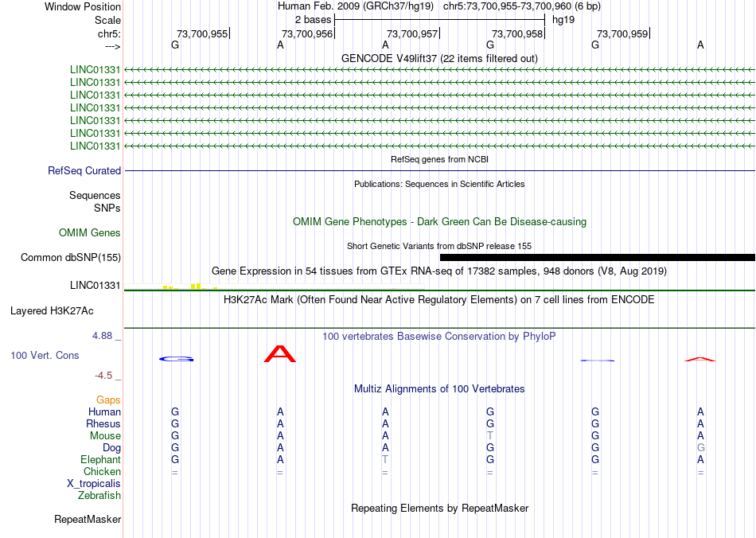Click the chr5:73,700,955-73,700,960 position text
This screenshot has height=538, width=756.
(x=507, y=6)
